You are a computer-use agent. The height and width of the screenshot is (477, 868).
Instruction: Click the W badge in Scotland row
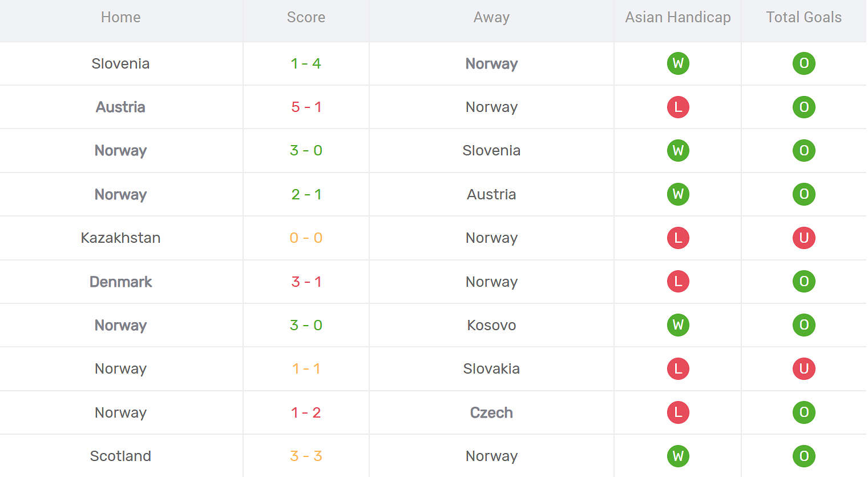(x=678, y=456)
